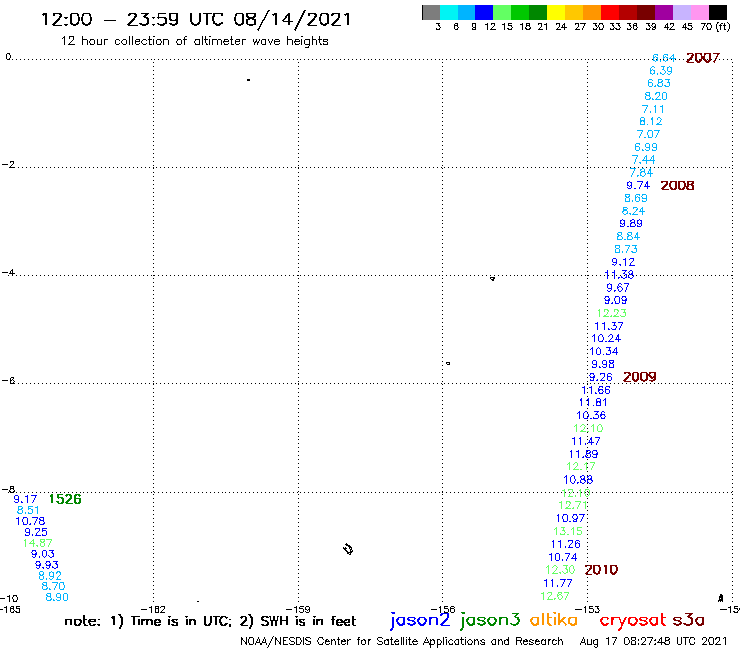Image resolution: width=740 pixels, height=650 pixels.
Task: Click the wave height value 8.90
Action: point(57,597)
